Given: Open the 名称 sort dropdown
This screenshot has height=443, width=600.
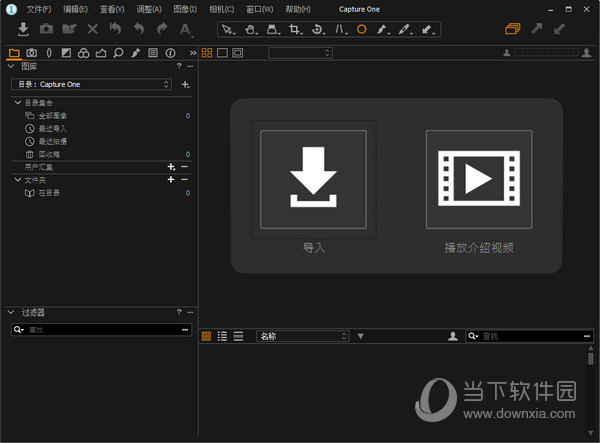Looking at the screenshot, I should (x=303, y=336).
